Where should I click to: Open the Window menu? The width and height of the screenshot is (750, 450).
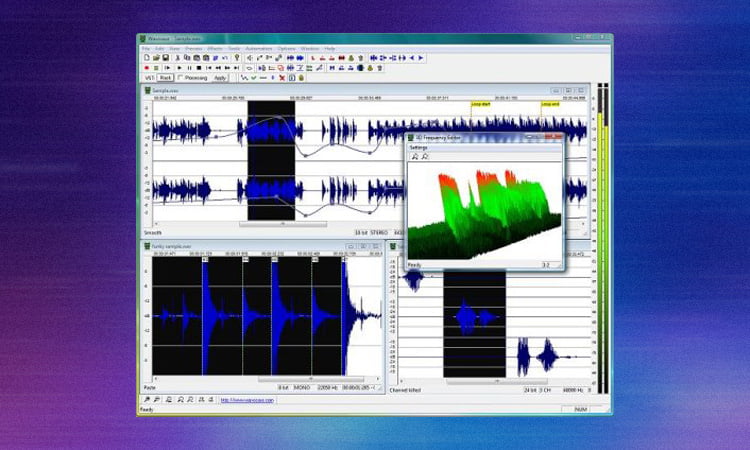[308, 48]
